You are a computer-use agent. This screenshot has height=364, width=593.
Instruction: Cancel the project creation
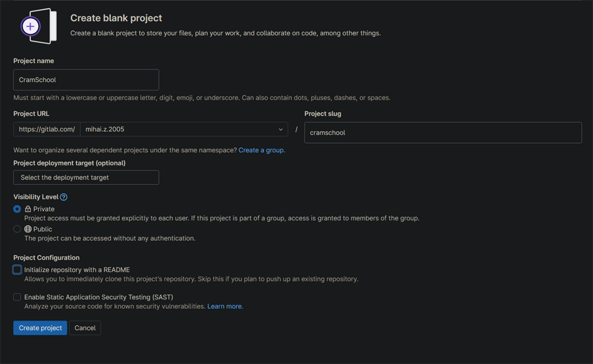click(x=85, y=328)
